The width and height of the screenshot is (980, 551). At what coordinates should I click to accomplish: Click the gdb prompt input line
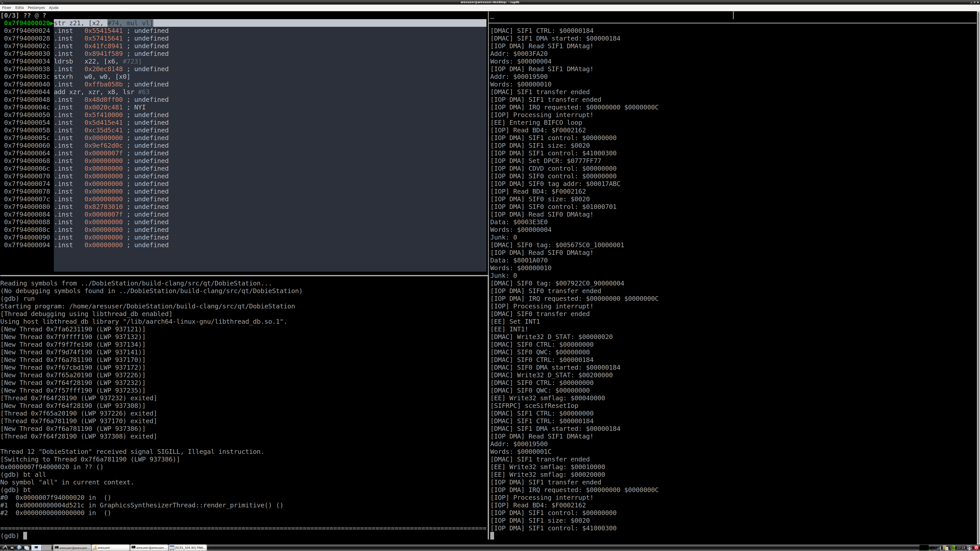click(243, 536)
